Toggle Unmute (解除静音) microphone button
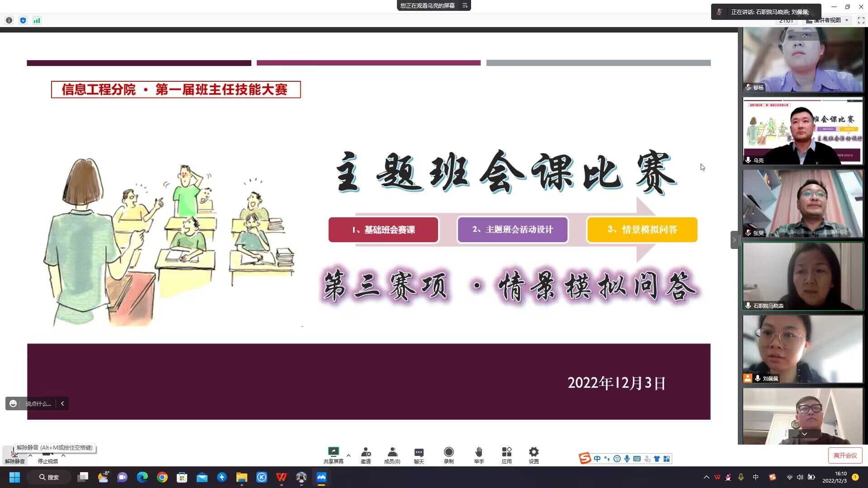Viewport: 868px width, 488px height. coord(14,455)
